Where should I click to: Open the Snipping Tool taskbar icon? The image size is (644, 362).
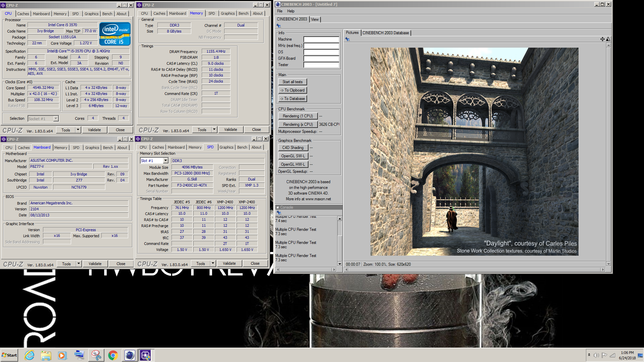click(96, 355)
